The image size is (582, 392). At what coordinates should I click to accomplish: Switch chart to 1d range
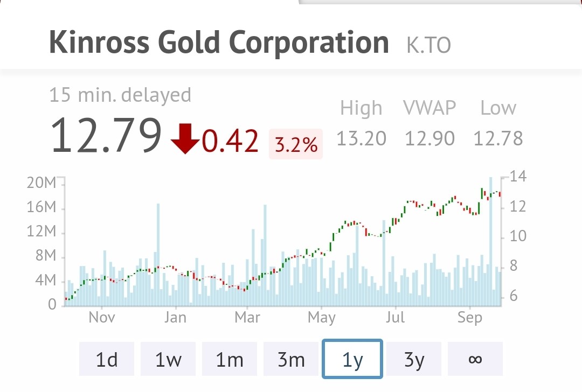[x=106, y=359]
